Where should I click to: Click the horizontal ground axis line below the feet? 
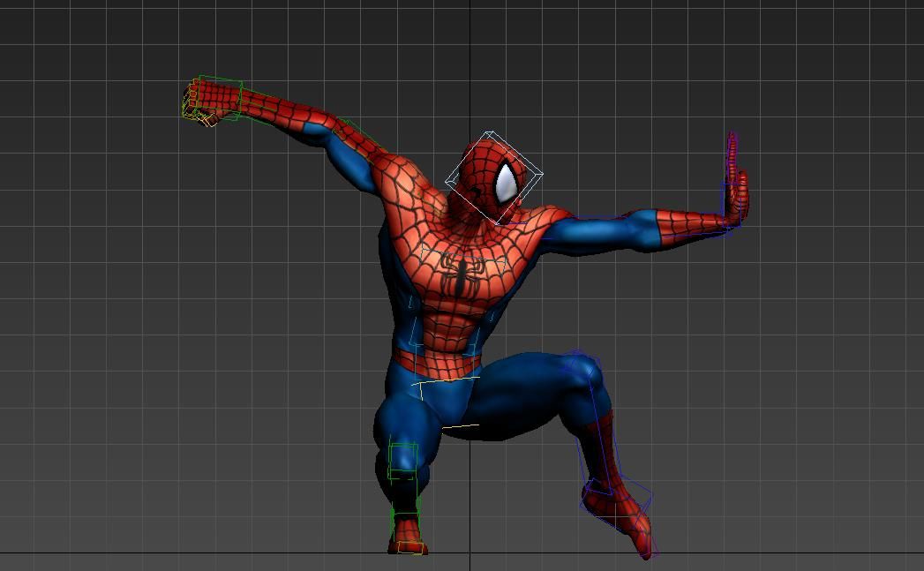[x=177, y=554]
